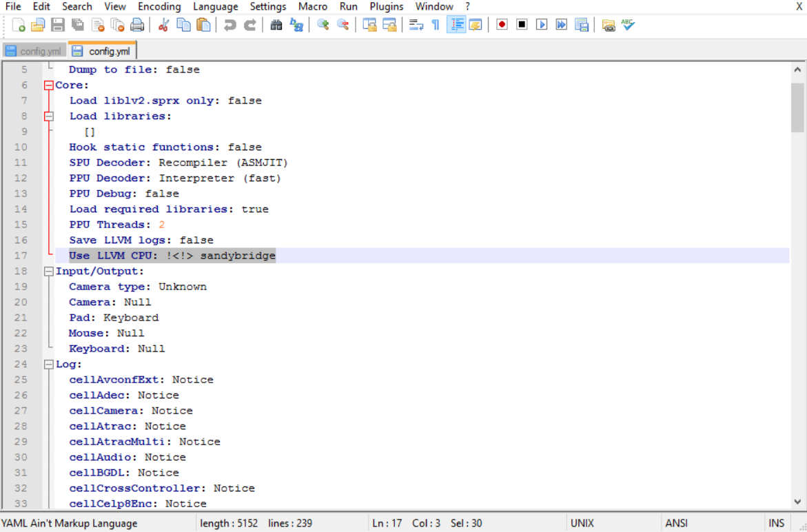Click the vertical scrollbar thumb

tap(797, 108)
